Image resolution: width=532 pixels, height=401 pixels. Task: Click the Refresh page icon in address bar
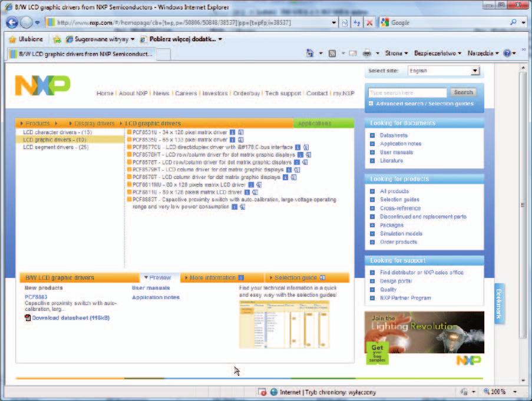point(356,23)
